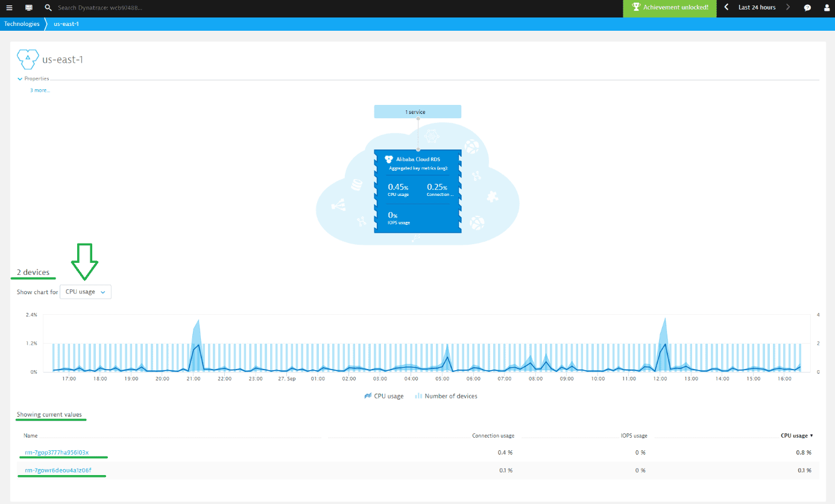Click the 0% IOPS usage metric
Image resolution: width=835 pixels, height=504 pixels.
399,218
